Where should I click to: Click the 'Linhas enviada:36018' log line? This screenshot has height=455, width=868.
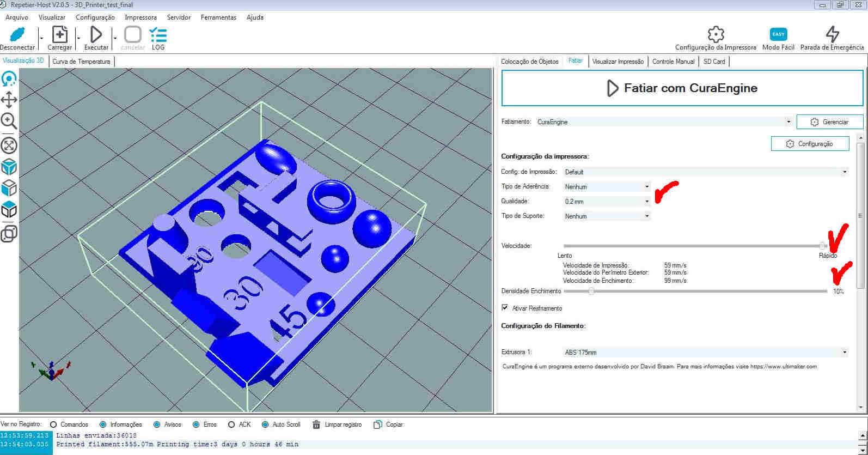[96, 435]
